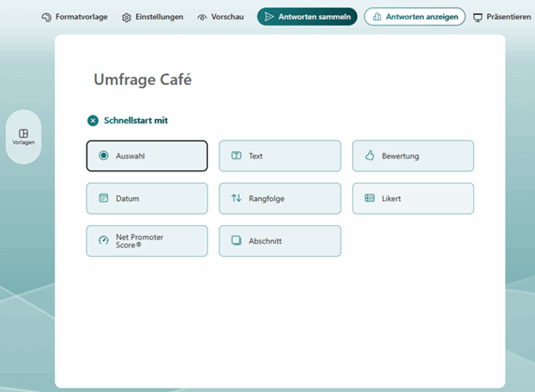Click the Datum calendar icon
Screen dimensions: 535x392
coord(103,198)
